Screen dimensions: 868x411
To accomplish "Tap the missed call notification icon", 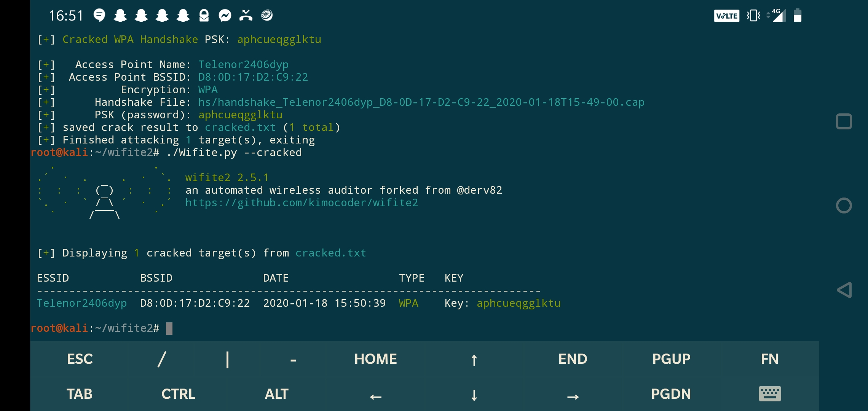I will [x=246, y=15].
